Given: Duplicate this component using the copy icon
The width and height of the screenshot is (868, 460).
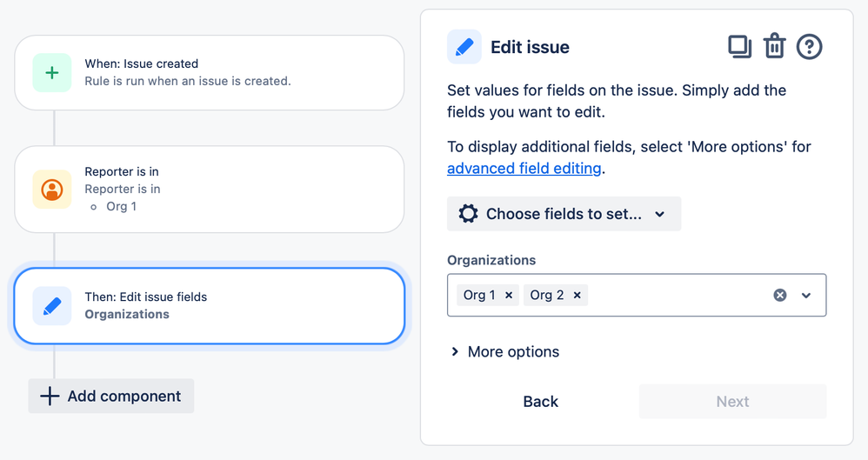Looking at the screenshot, I should (x=739, y=46).
